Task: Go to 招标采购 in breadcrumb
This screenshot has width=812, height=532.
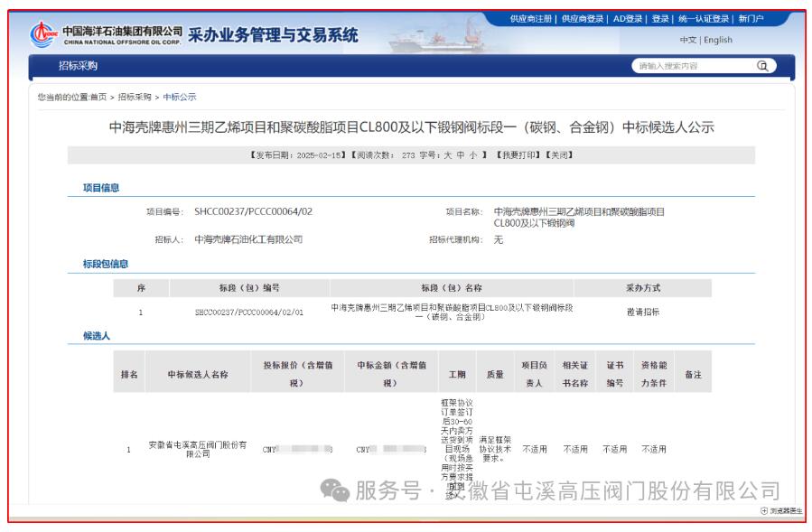Action: [135, 97]
